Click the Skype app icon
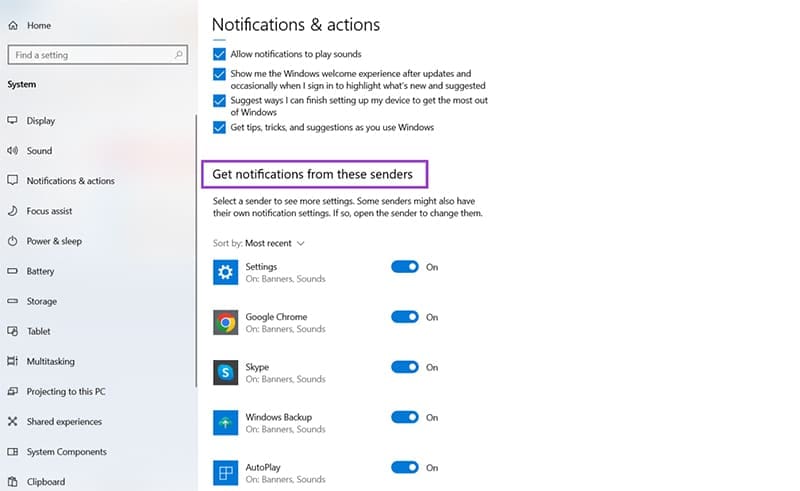The width and height of the screenshot is (800, 491). pos(226,372)
